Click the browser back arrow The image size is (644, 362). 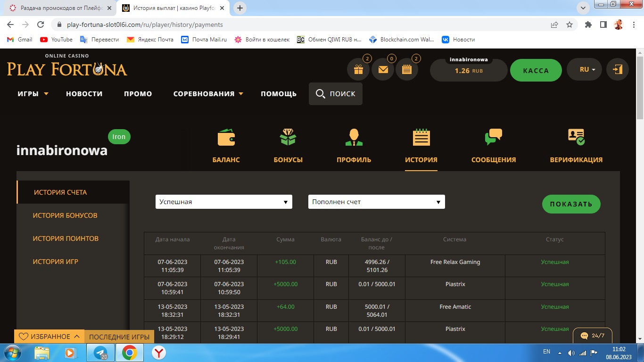tap(10, 25)
